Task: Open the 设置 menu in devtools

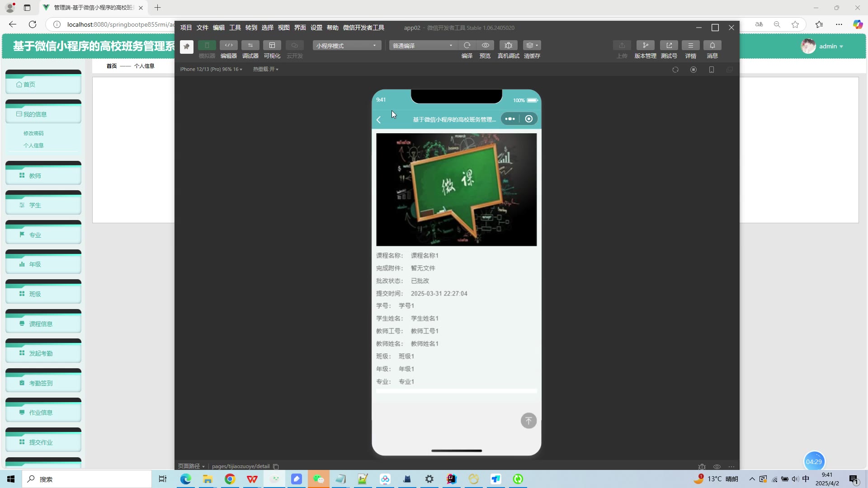Action: (316, 28)
